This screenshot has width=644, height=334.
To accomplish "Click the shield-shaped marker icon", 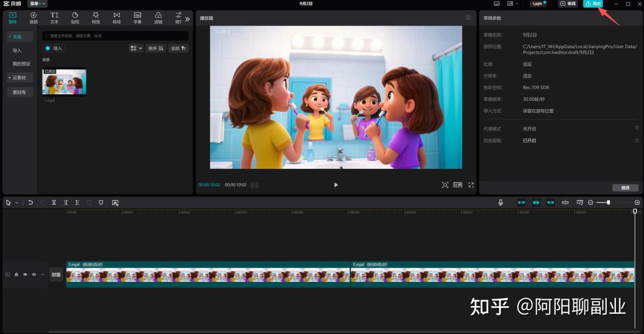I will [x=101, y=203].
